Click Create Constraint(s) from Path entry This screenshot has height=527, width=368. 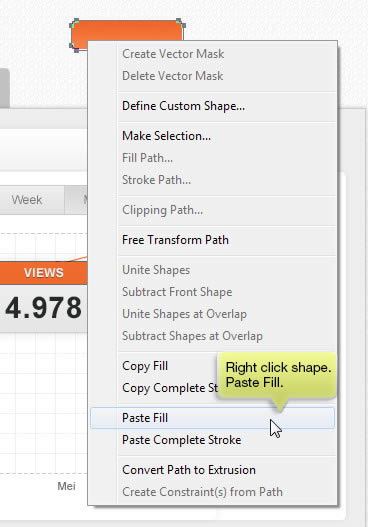[x=212, y=492]
